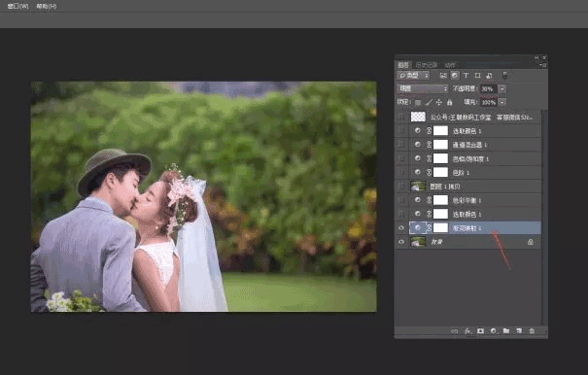
Task: Click mask thumbnail of 渐变映射 1 layer
Action: tap(440, 227)
